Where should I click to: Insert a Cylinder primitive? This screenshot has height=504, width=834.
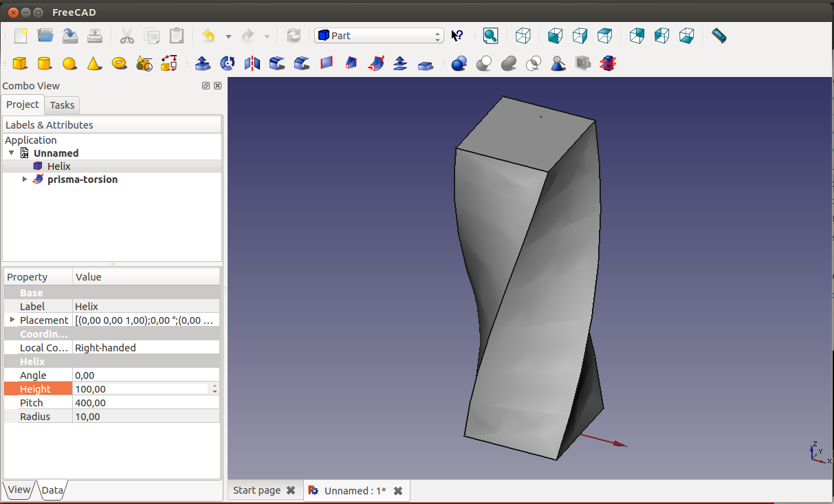(44, 64)
